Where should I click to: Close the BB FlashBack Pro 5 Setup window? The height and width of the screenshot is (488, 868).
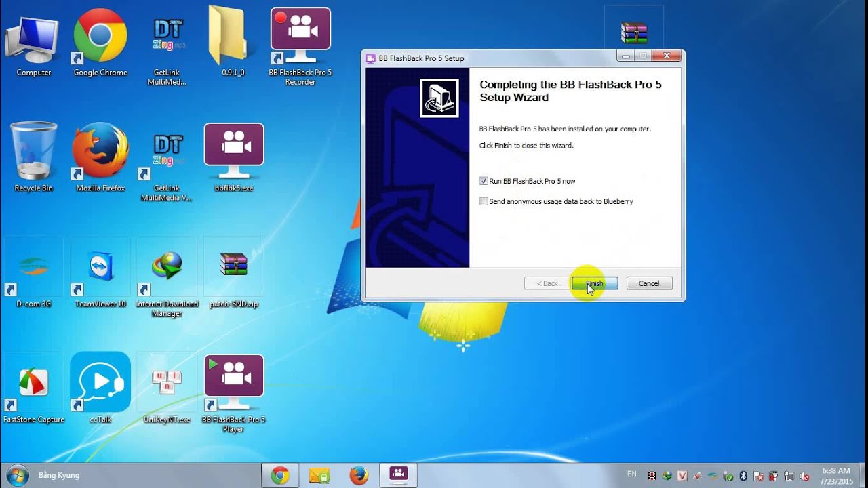(x=667, y=56)
